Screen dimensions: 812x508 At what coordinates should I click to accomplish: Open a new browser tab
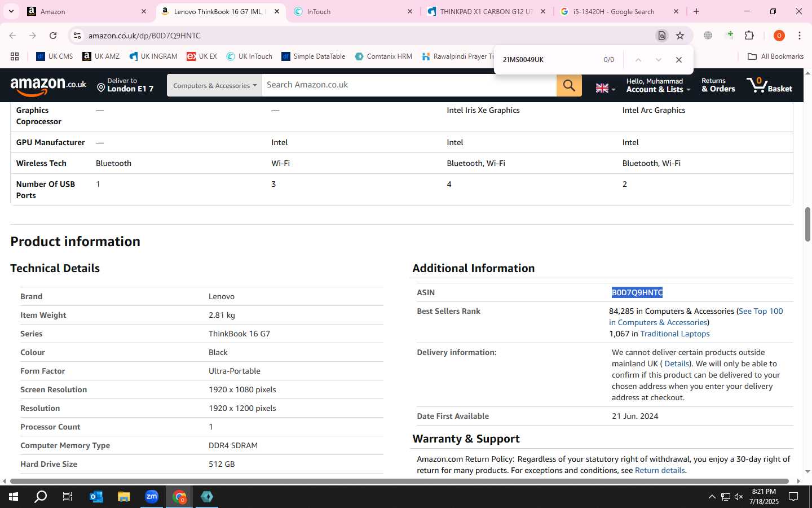696,11
